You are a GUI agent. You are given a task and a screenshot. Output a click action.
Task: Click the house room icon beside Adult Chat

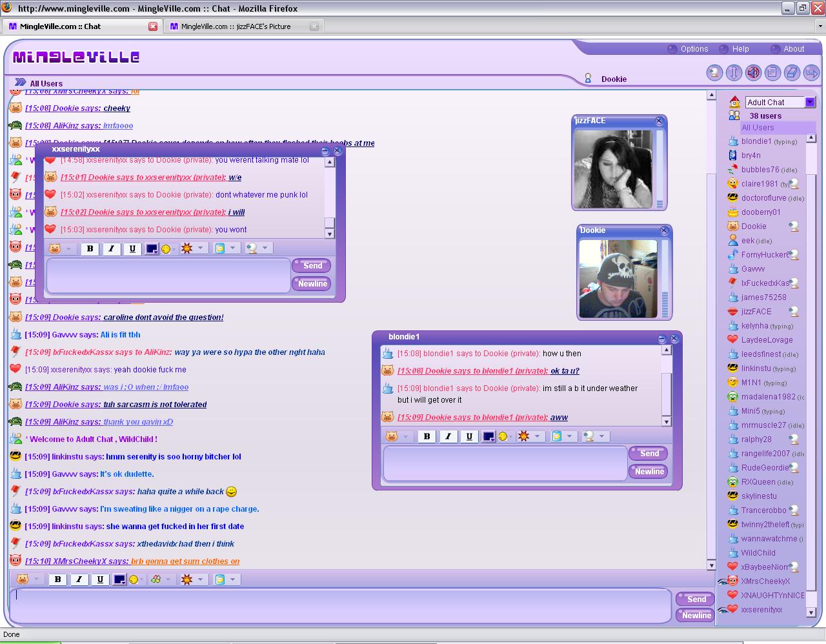[734, 102]
